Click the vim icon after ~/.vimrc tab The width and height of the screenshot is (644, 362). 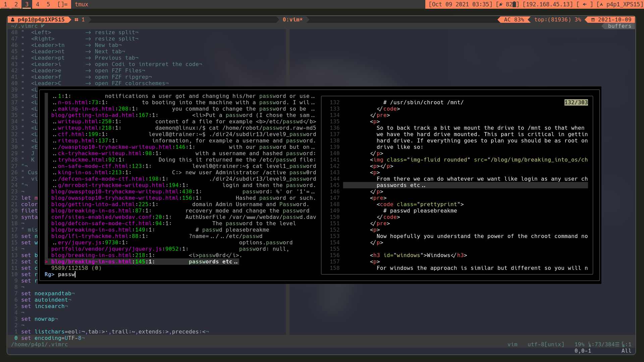point(43,26)
